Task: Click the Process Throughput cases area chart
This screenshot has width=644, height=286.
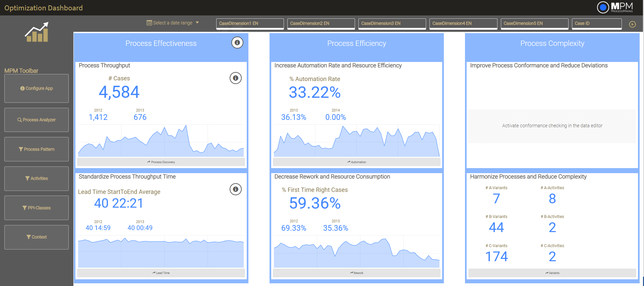Action: [x=161, y=141]
